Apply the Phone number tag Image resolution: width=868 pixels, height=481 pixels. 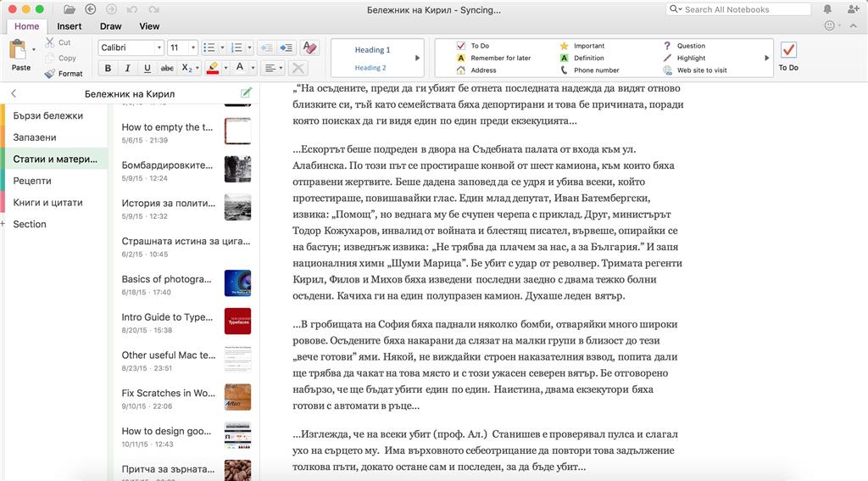tap(589, 70)
